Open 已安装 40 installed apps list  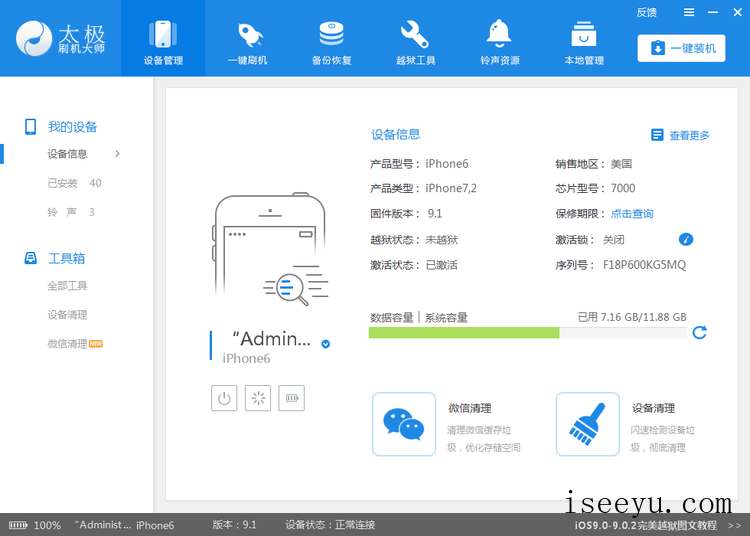click(x=74, y=183)
